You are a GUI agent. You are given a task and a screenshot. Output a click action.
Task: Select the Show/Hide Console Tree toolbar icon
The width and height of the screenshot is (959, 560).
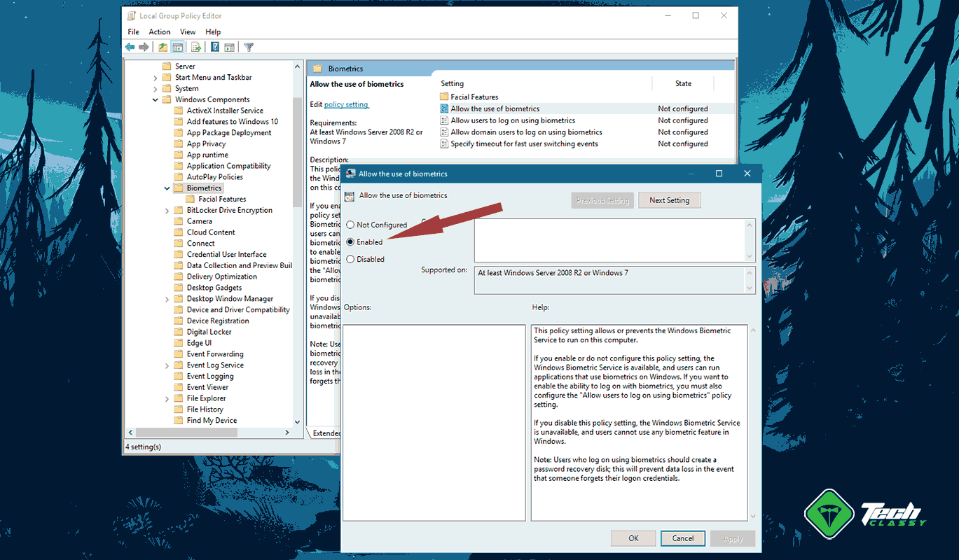pos(177,47)
